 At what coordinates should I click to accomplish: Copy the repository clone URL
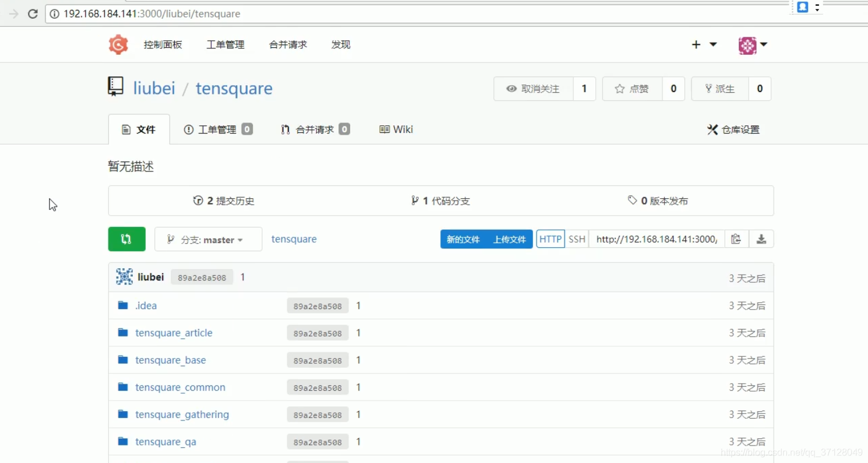pos(736,239)
